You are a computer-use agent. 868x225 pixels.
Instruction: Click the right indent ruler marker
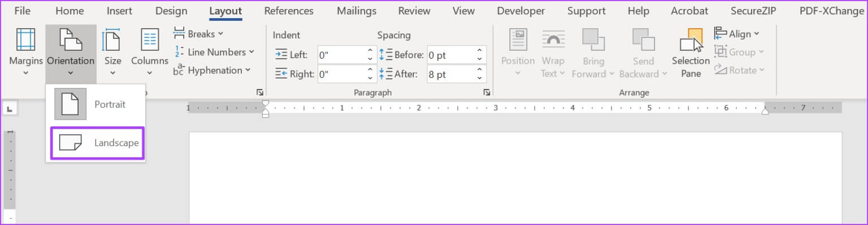pyautogui.click(x=765, y=112)
